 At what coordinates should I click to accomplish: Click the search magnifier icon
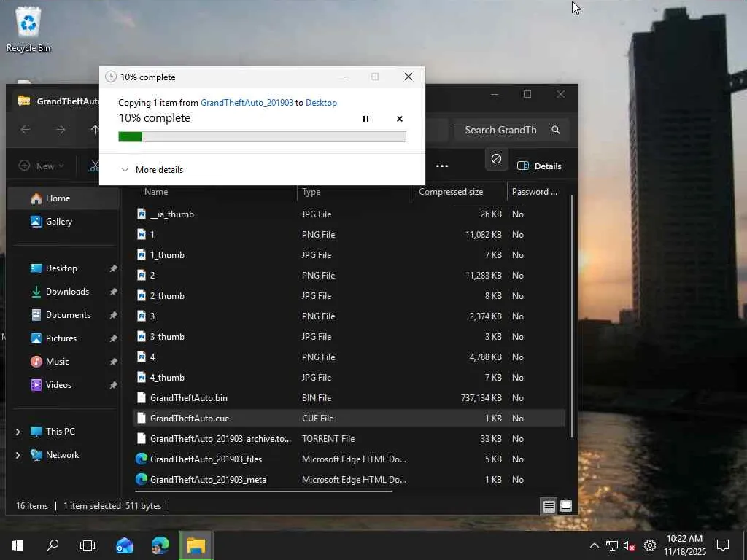point(555,130)
